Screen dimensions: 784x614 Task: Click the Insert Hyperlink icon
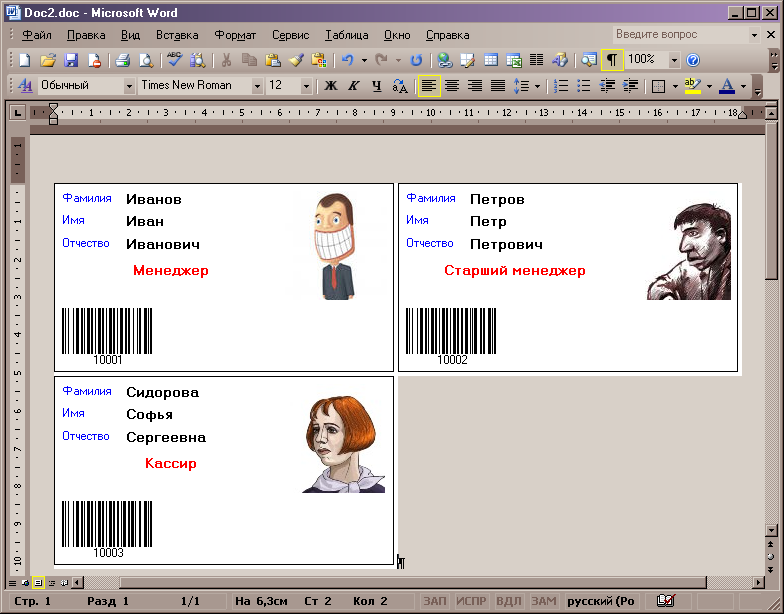pyautogui.click(x=445, y=60)
